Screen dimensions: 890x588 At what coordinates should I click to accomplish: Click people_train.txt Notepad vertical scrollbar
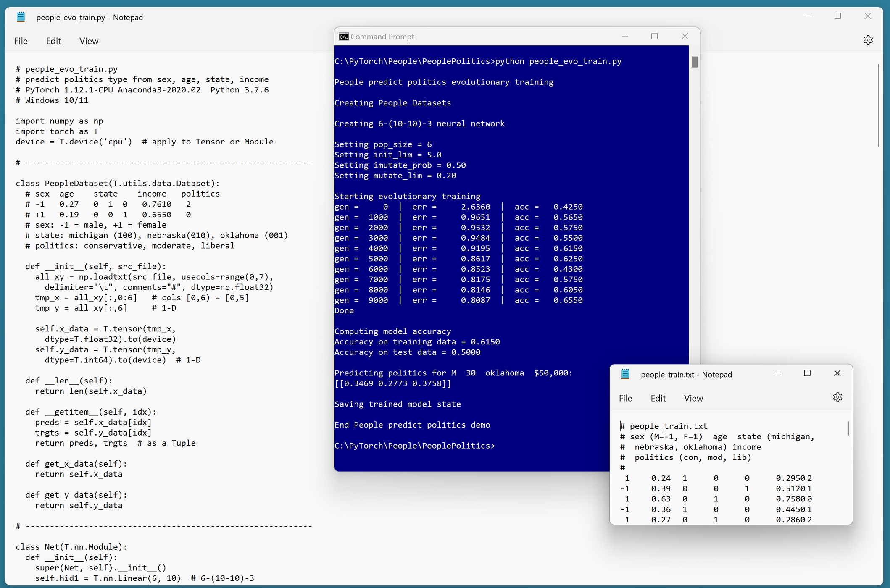[x=848, y=428]
